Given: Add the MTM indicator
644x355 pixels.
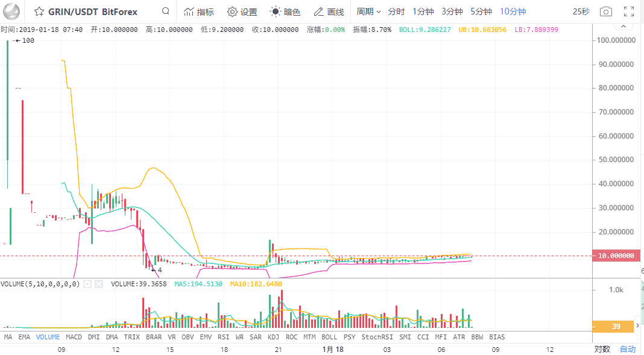Looking at the screenshot, I should point(309,337).
